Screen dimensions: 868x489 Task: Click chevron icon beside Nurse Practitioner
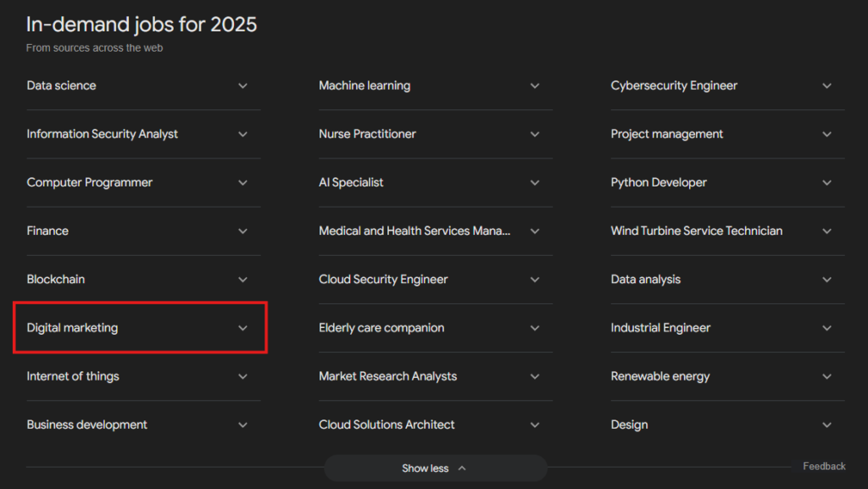coord(535,134)
